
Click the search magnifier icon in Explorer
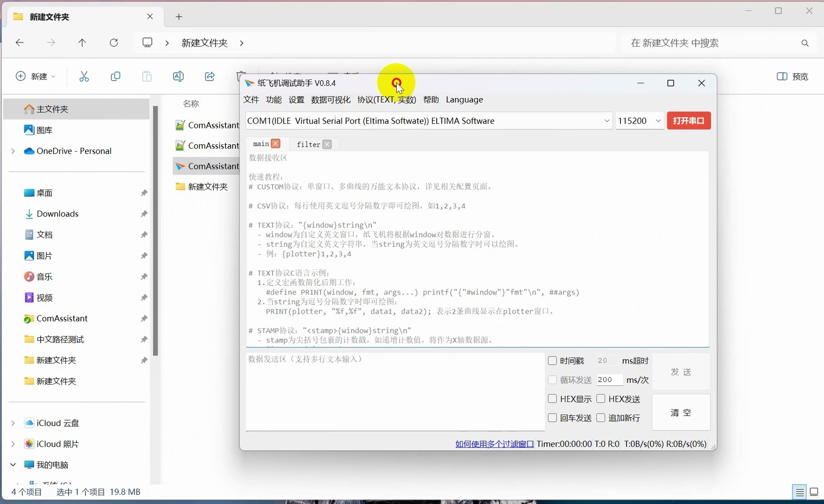805,43
